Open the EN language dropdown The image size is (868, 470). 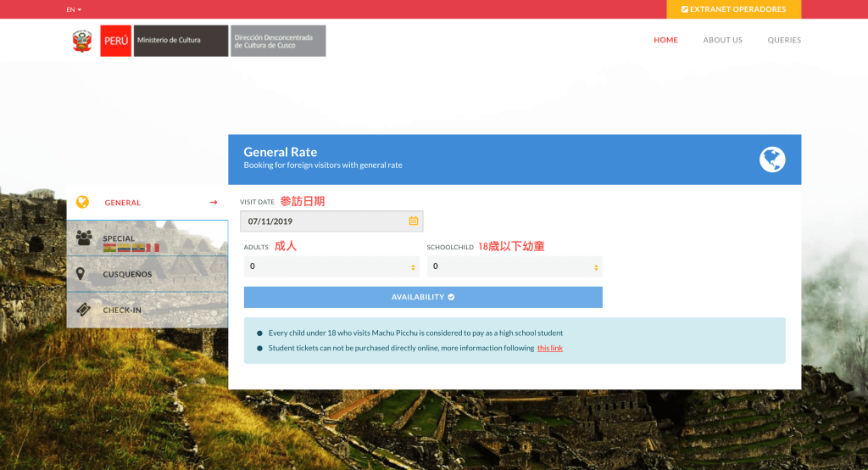(74, 9)
